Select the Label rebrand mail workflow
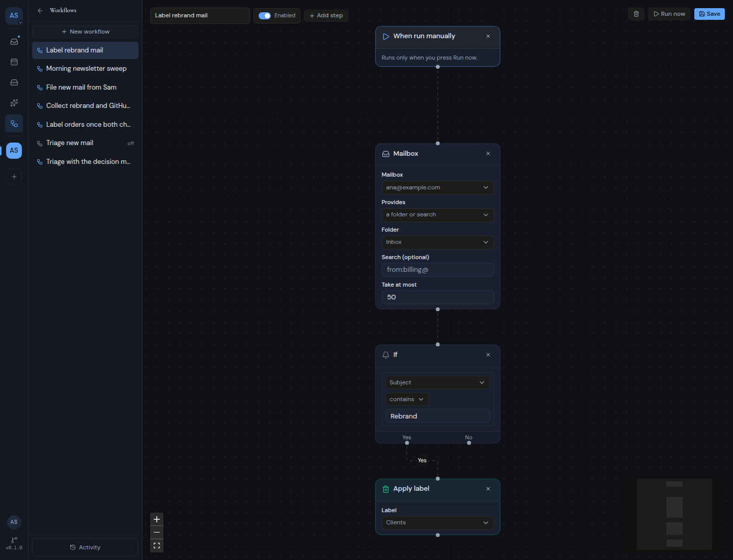Viewport: 733px width, 560px height. point(85,50)
